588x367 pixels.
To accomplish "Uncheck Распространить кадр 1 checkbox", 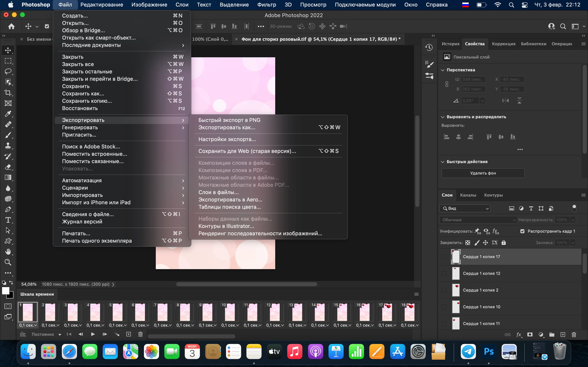I will (522, 231).
